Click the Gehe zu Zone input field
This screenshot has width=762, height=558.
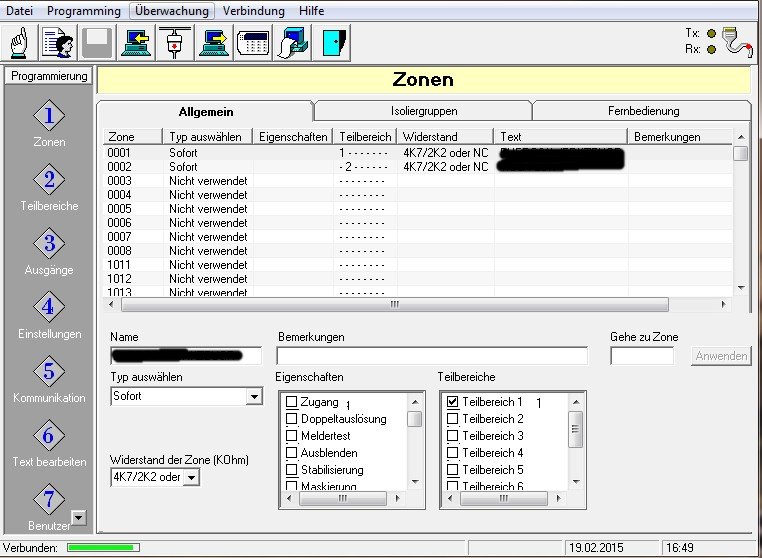(x=635, y=355)
